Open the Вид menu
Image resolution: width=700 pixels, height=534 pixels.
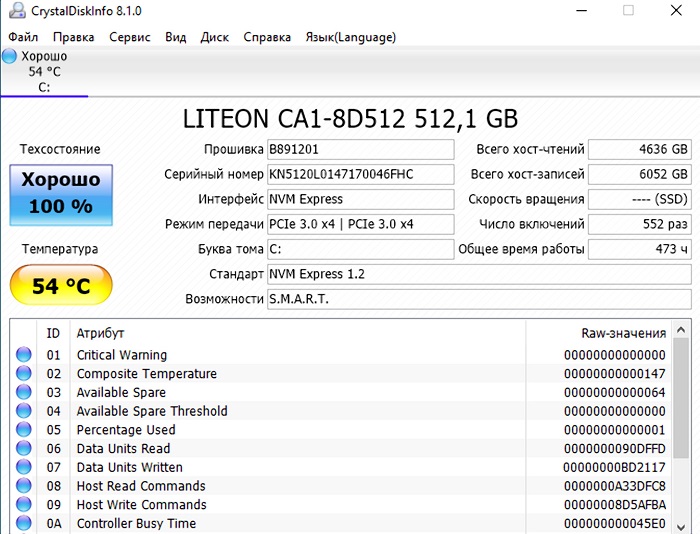(175, 37)
